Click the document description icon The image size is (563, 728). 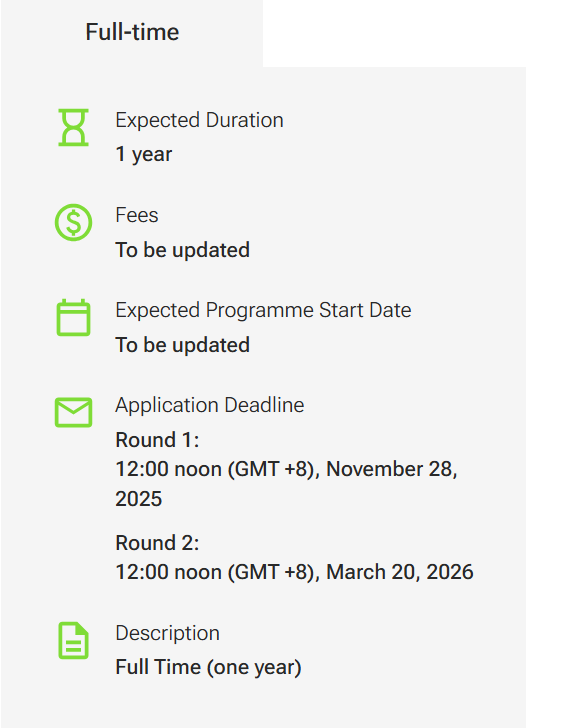pyautogui.click(x=73, y=640)
